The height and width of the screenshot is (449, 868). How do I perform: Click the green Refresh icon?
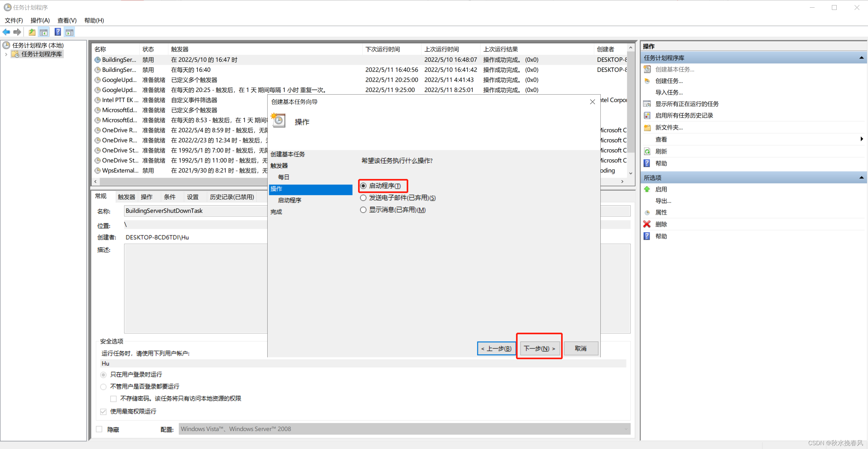647,151
